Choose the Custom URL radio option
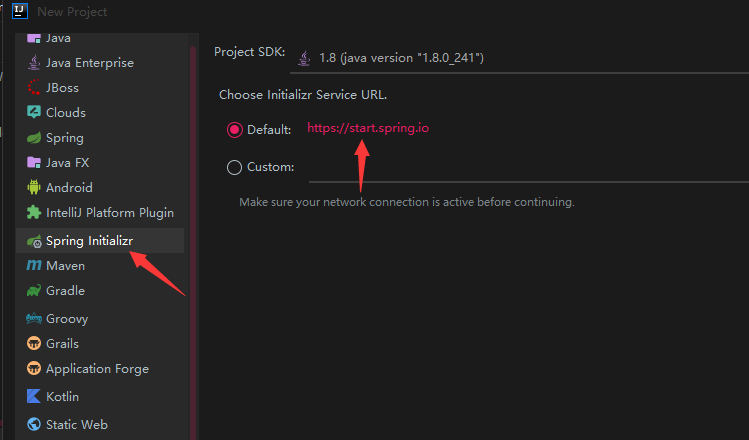The image size is (749, 440). click(235, 167)
